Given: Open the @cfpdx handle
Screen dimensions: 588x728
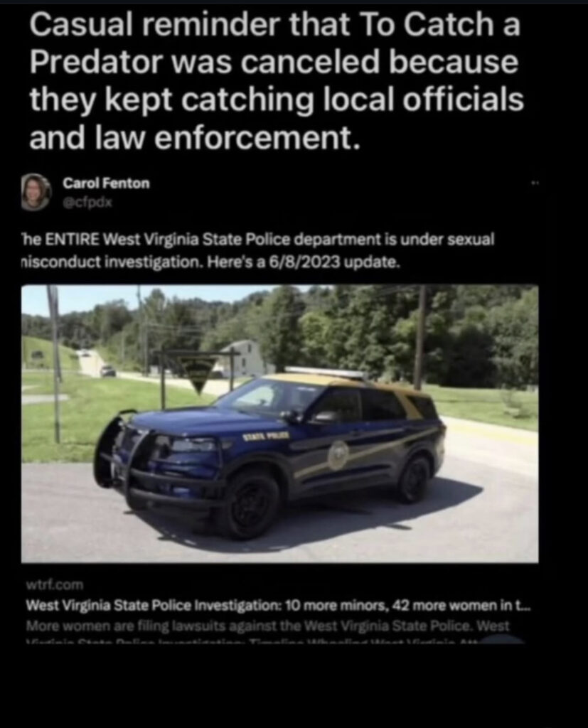Looking at the screenshot, I should 87,203.
